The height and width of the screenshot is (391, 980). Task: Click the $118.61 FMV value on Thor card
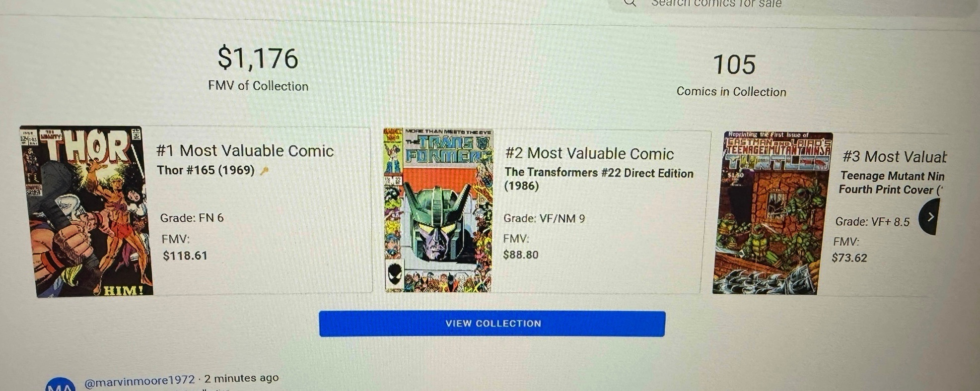185,256
